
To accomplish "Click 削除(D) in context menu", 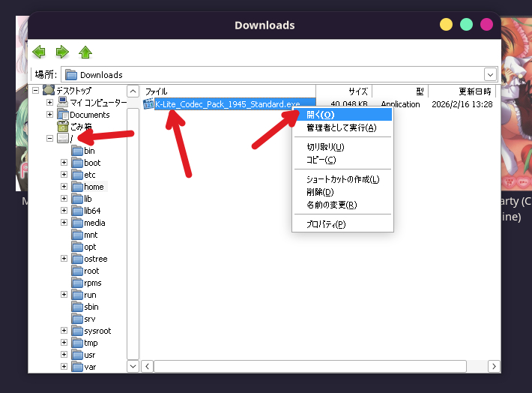I will point(320,192).
